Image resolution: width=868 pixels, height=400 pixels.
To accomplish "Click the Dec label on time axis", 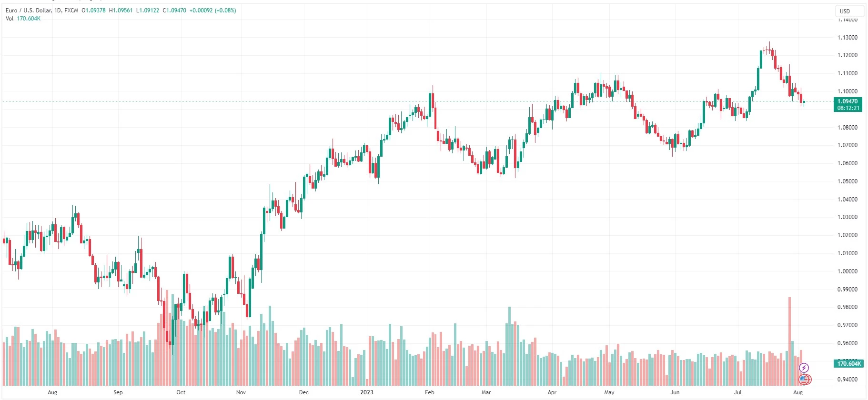I will coord(303,392).
